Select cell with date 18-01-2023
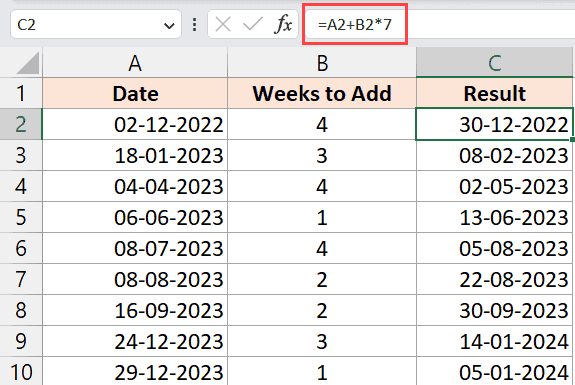The image size is (575, 385). pos(135,155)
